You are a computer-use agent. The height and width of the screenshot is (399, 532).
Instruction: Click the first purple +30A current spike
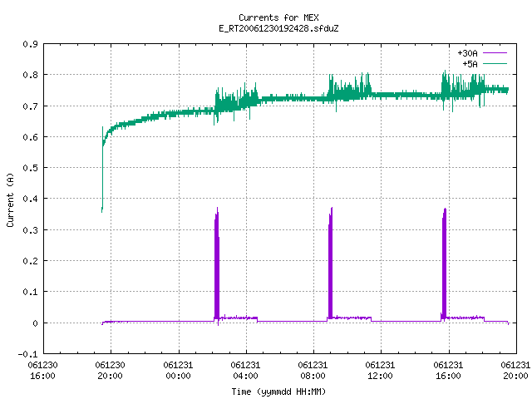(x=217, y=264)
